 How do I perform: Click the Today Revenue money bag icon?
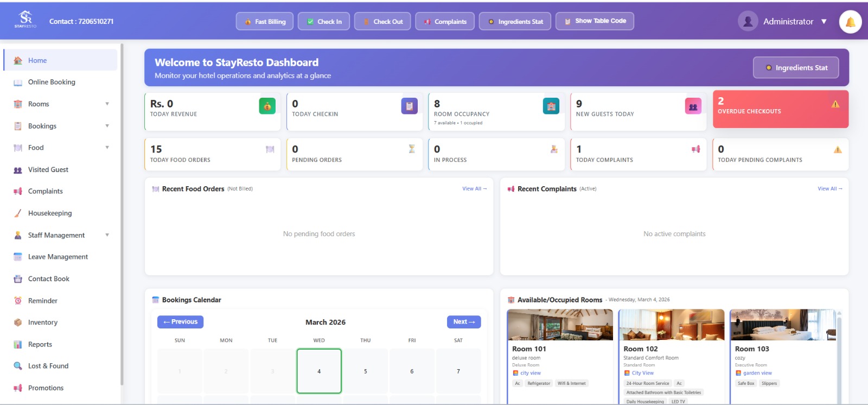tap(267, 106)
